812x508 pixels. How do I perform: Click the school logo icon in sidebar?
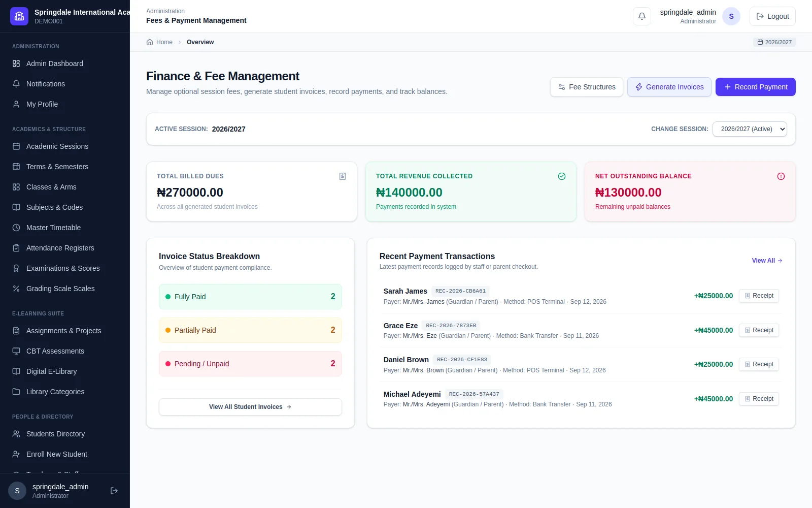[x=19, y=16]
